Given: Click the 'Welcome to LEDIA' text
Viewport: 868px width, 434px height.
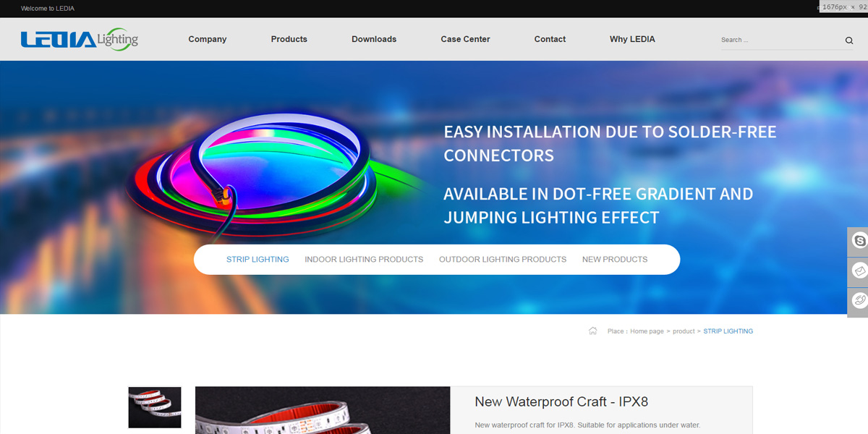Looking at the screenshot, I should [x=47, y=9].
